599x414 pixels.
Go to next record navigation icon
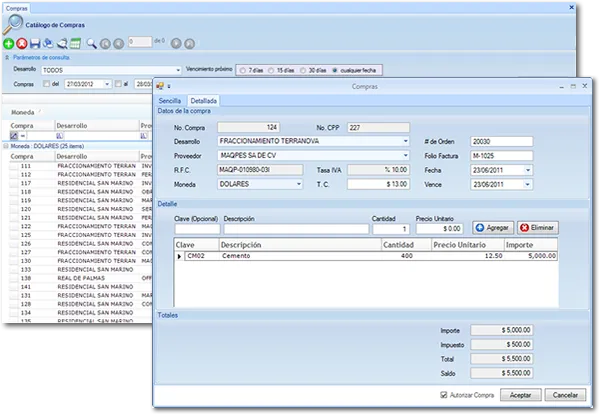176,44
